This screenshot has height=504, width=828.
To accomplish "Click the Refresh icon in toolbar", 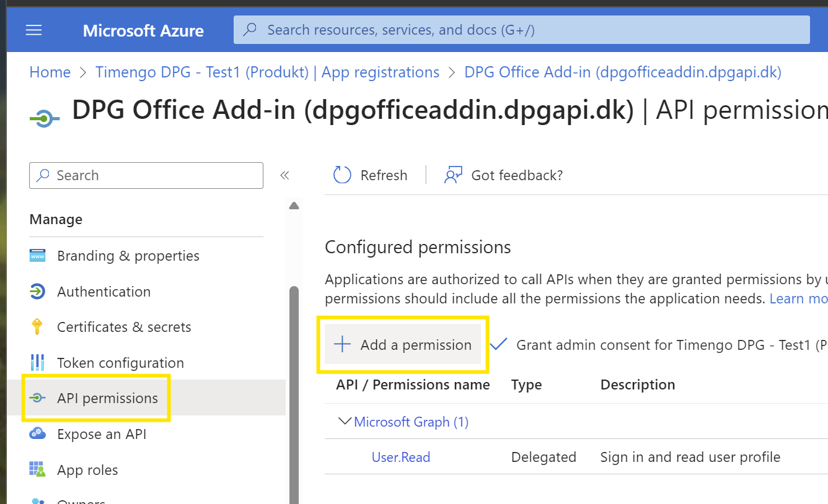I will click(x=342, y=175).
